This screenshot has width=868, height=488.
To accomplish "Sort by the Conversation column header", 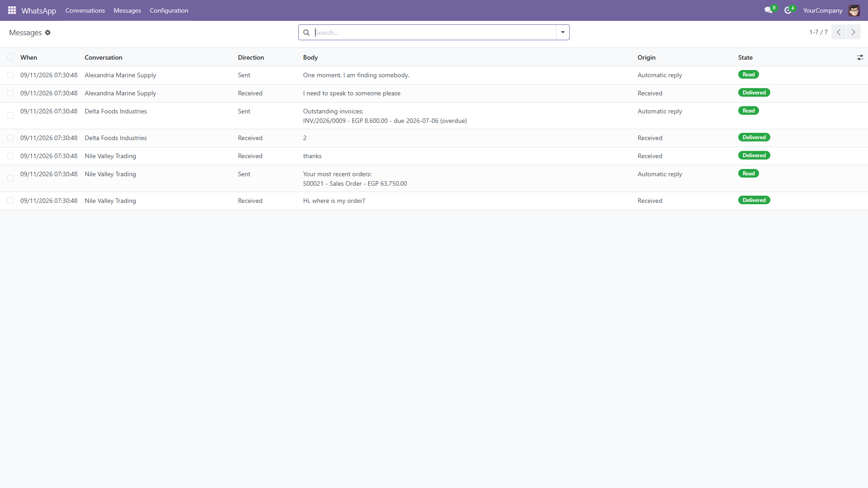I will pyautogui.click(x=104, y=57).
